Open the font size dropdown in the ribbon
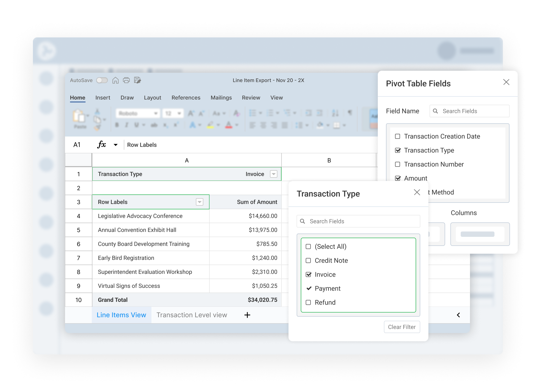 coord(179,113)
